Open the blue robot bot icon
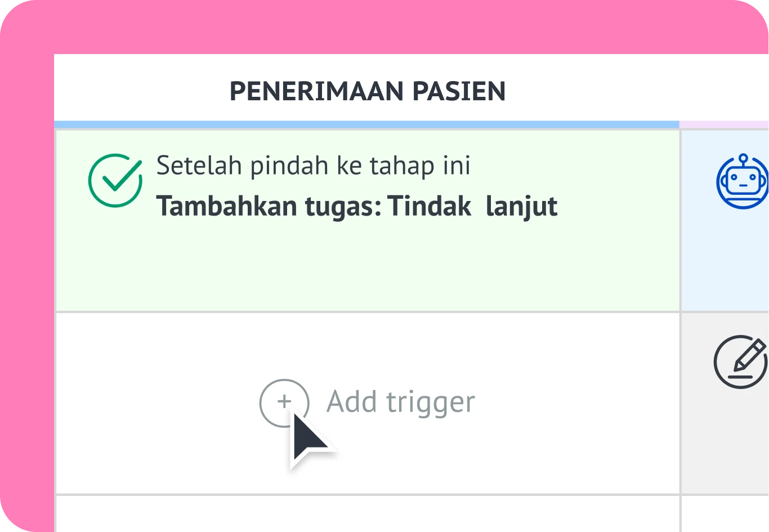This screenshot has height=532, width=769. pyautogui.click(x=742, y=181)
